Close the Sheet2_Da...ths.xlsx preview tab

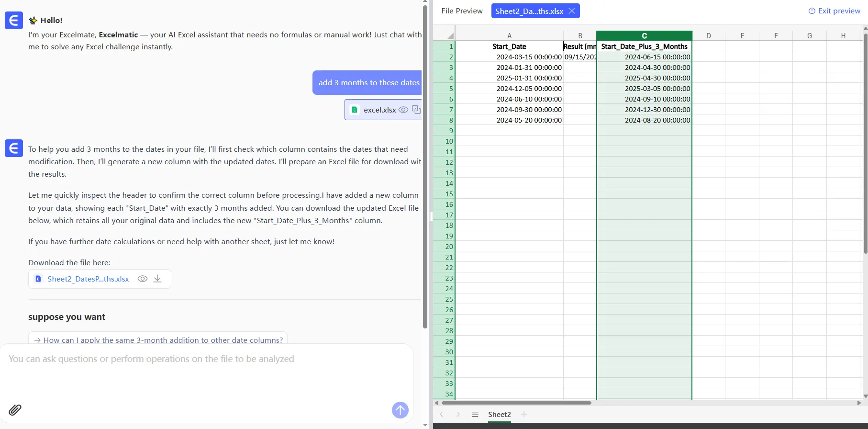click(x=572, y=11)
